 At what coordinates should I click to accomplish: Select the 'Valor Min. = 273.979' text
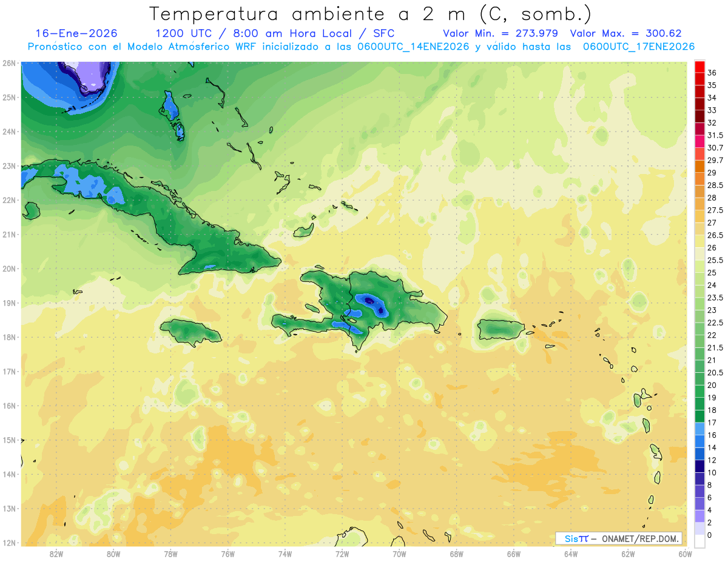click(x=500, y=33)
